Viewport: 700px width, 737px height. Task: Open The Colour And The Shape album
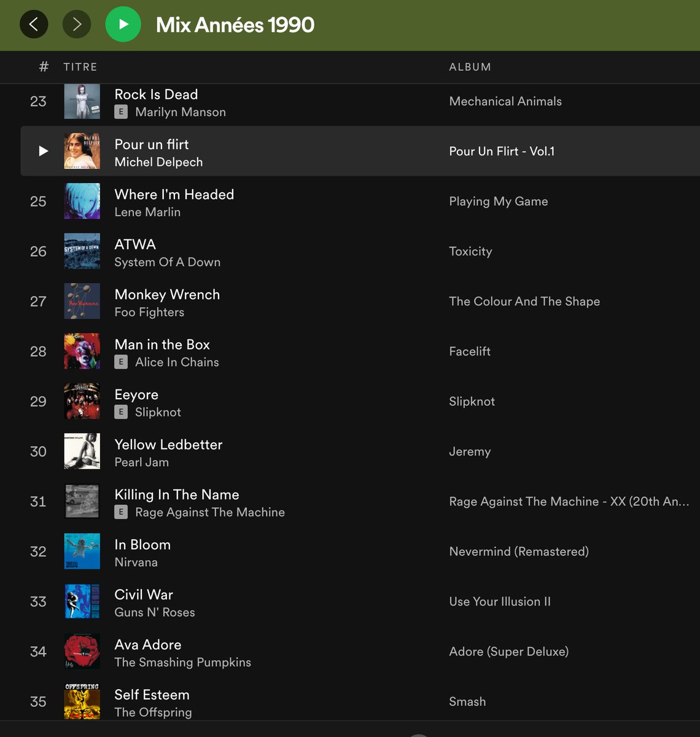tap(524, 302)
